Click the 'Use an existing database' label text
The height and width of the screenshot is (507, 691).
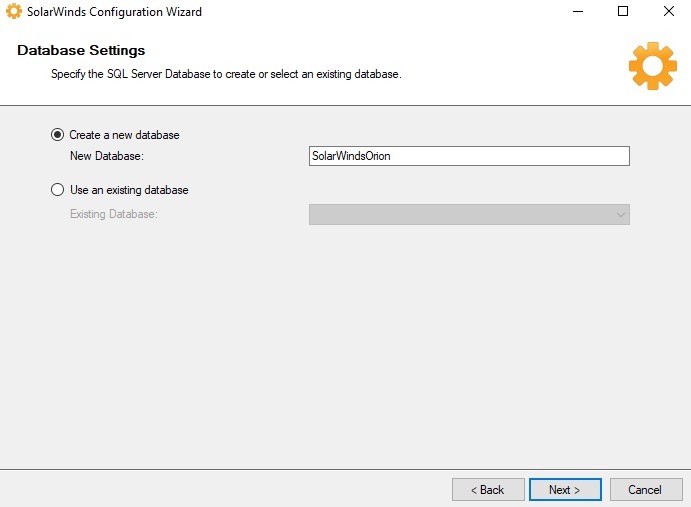(128, 190)
